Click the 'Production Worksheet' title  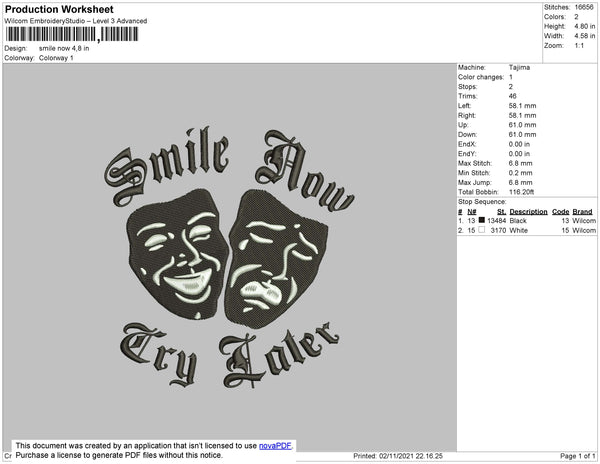pyautogui.click(x=59, y=9)
